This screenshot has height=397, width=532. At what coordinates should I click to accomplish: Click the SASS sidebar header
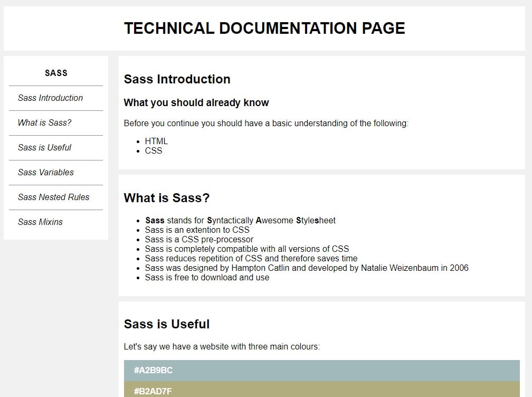[56, 73]
